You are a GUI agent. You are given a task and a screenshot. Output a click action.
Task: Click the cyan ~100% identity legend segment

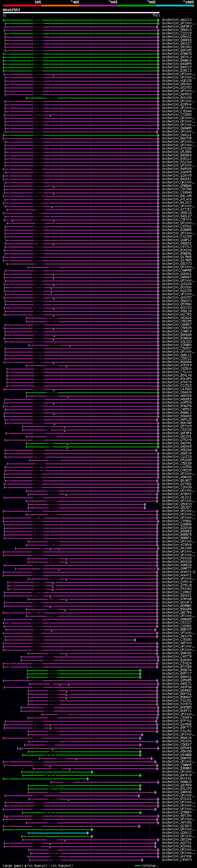[175, 6]
